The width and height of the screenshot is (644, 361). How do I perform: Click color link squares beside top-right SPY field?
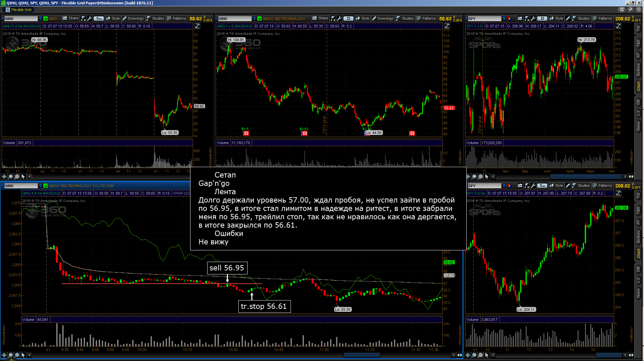click(x=509, y=19)
